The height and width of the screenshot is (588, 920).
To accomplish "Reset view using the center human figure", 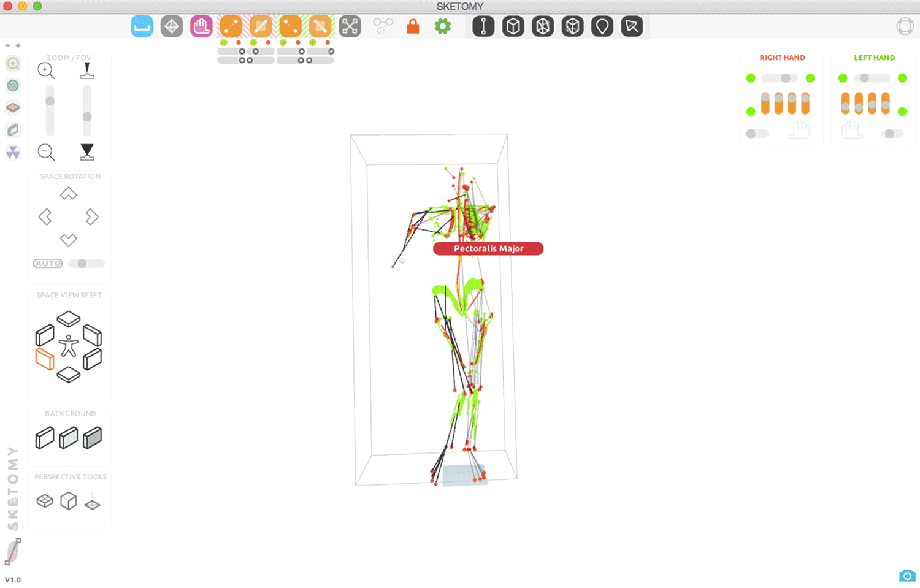I will (x=68, y=346).
